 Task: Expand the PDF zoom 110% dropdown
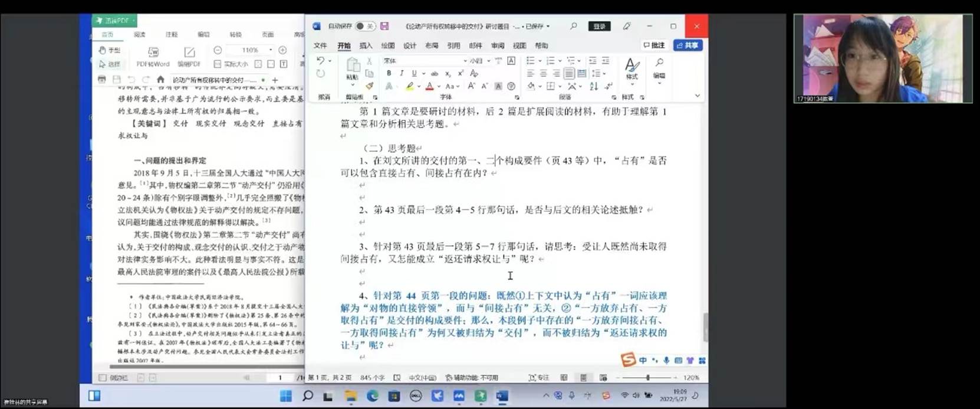(271, 50)
